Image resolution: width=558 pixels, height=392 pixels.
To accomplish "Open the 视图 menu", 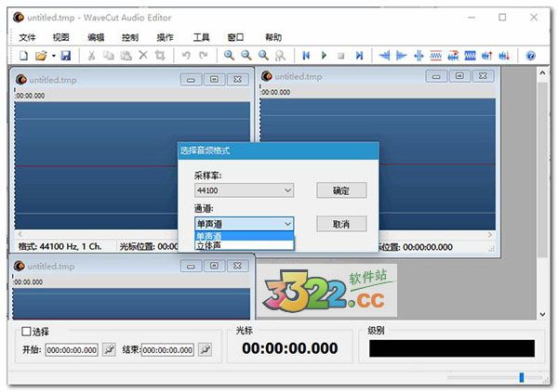I will tap(60, 37).
